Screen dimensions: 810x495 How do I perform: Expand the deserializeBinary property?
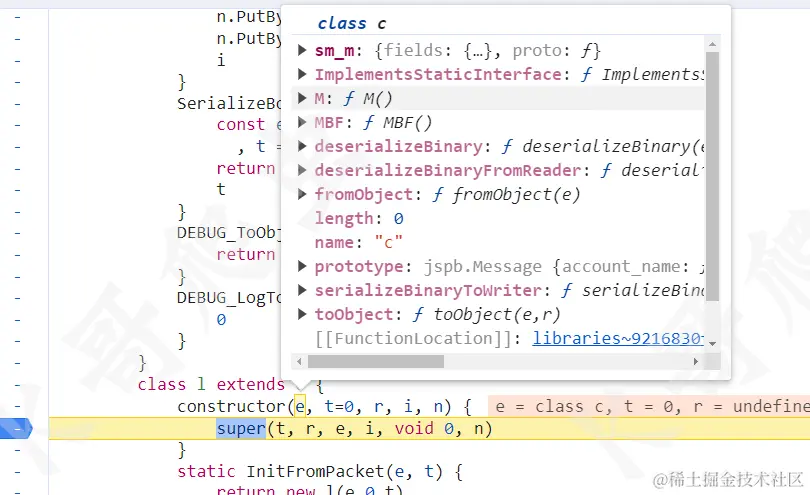302,146
